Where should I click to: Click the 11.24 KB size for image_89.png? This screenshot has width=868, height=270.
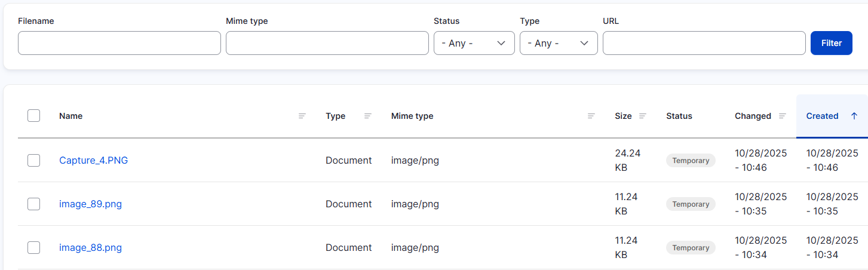click(x=626, y=204)
